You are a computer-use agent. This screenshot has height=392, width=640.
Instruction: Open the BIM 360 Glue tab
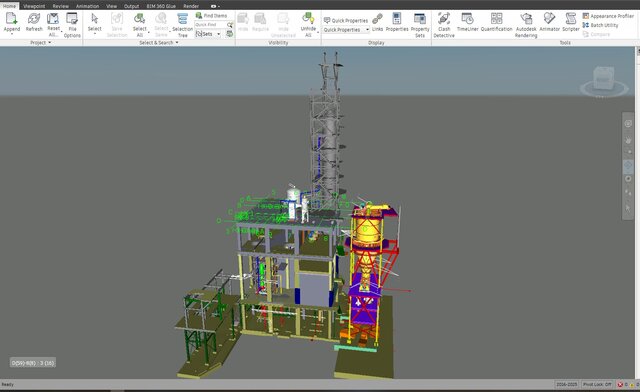[x=161, y=6]
